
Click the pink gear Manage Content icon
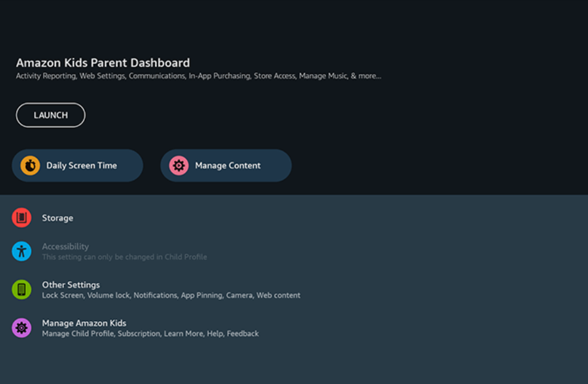click(179, 166)
